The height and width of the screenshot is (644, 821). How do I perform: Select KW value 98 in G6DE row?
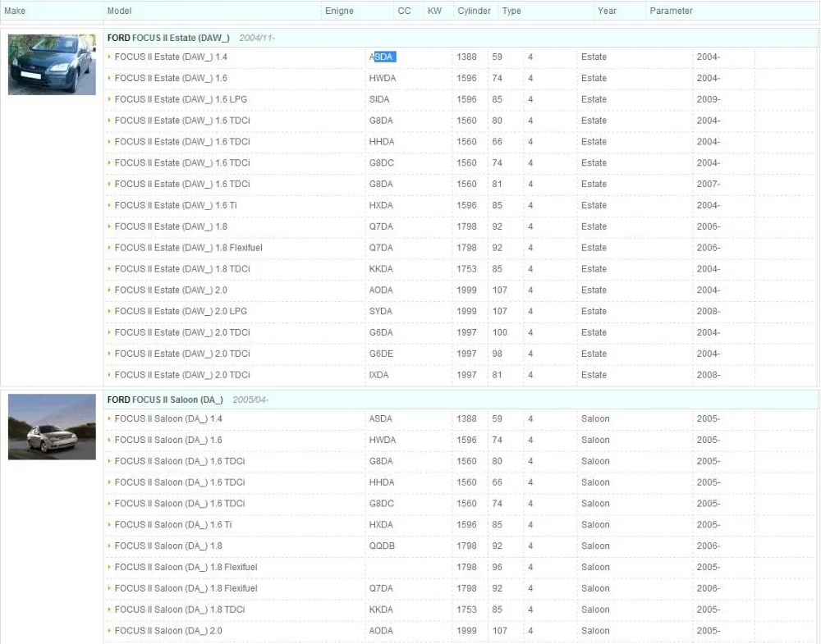[x=497, y=354]
